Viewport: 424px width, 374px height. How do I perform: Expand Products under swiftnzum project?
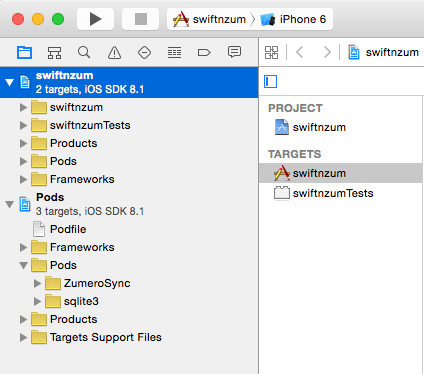point(23,143)
